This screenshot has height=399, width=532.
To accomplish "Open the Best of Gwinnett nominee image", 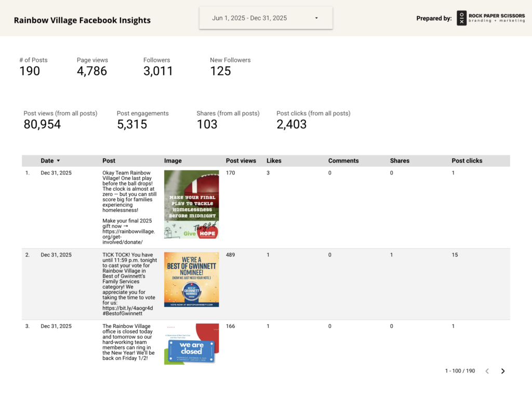I will (191, 280).
